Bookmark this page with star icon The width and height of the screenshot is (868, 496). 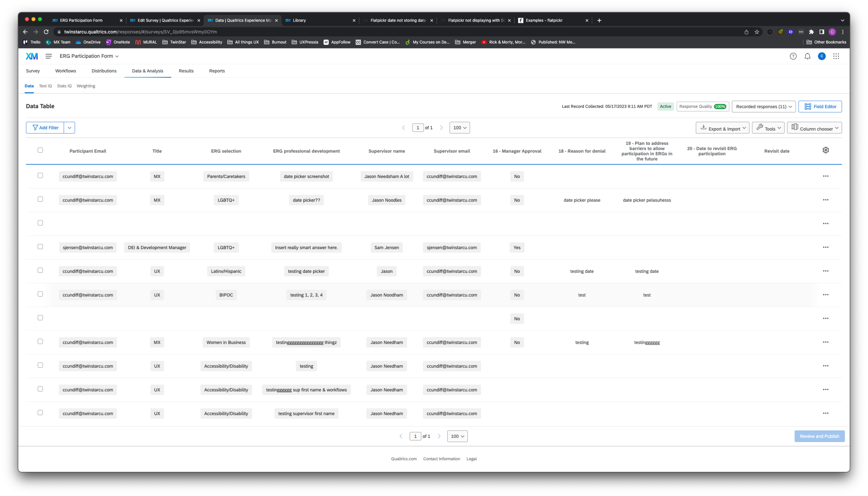(x=757, y=32)
